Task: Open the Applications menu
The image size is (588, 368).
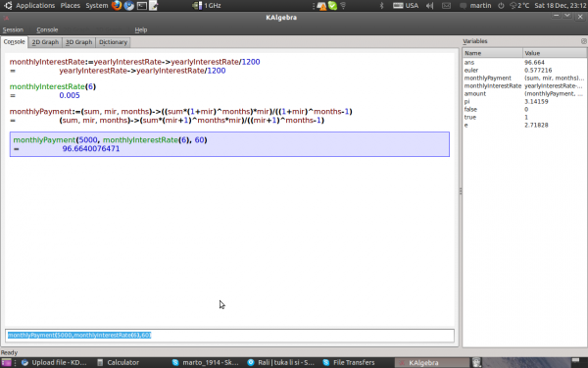Action: click(x=35, y=5)
